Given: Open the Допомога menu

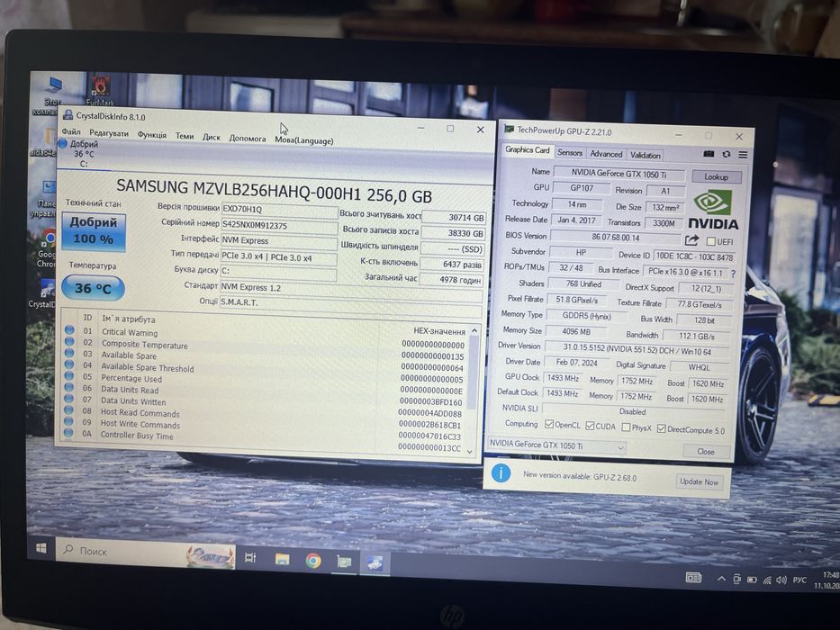Looking at the screenshot, I should click(x=247, y=139).
